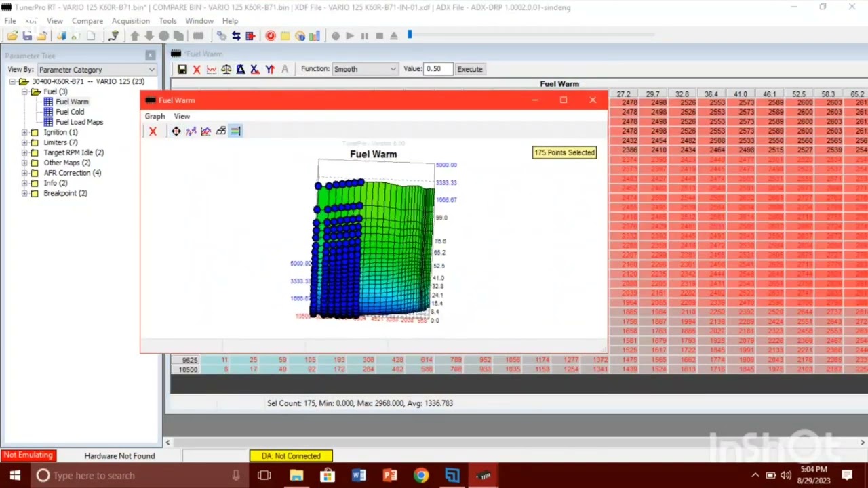Open the Help menu
Viewport: 868px width, 488px height.
tap(230, 21)
